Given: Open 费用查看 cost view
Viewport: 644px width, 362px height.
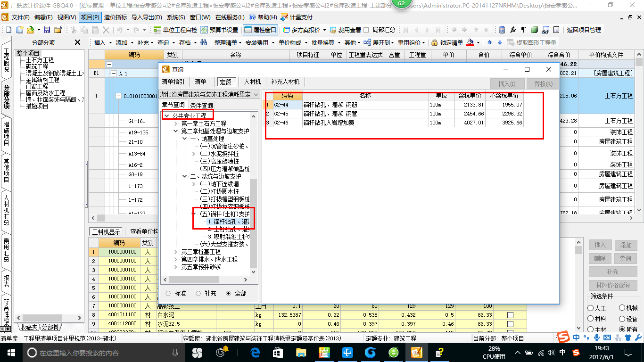Looking at the screenshot, I should (x=345, y=30).
